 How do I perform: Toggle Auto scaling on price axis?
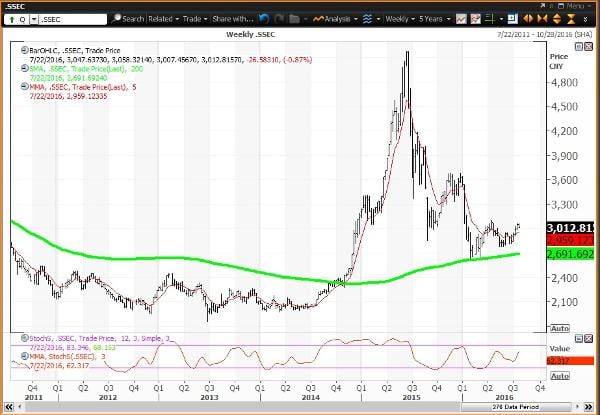[x=560, y=328]
